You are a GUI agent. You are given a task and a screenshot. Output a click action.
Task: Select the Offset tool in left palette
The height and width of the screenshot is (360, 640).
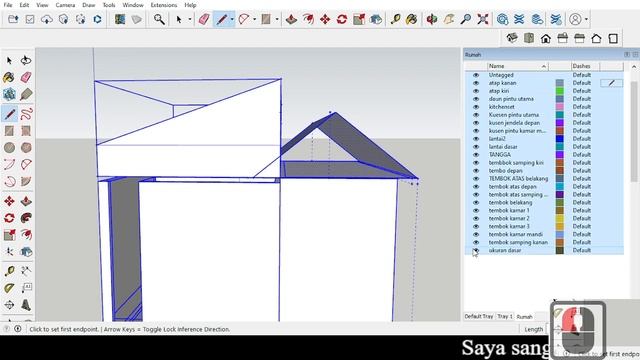[26, 235]
